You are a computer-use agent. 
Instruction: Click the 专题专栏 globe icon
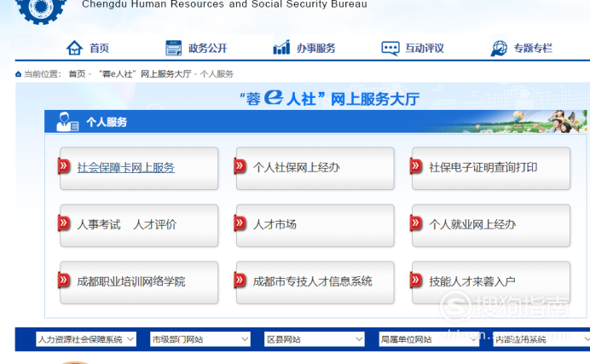[x=499, y=48]
